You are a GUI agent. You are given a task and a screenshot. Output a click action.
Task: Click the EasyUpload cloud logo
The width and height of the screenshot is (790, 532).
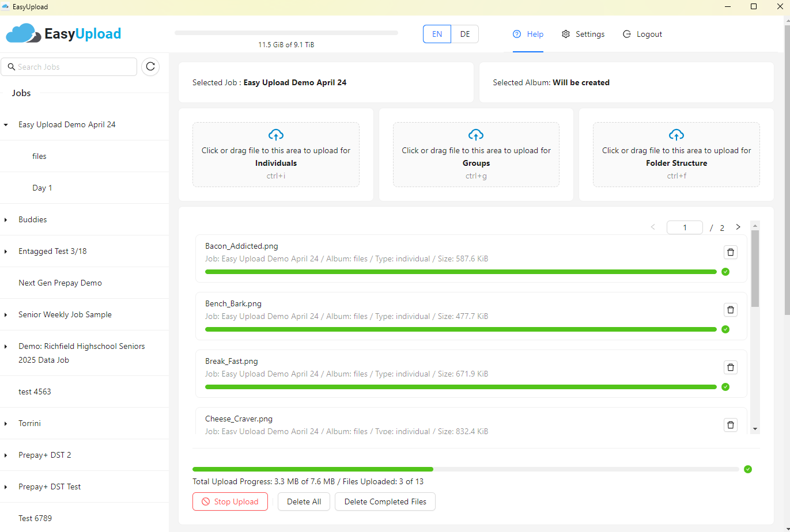tap(24, 33)
